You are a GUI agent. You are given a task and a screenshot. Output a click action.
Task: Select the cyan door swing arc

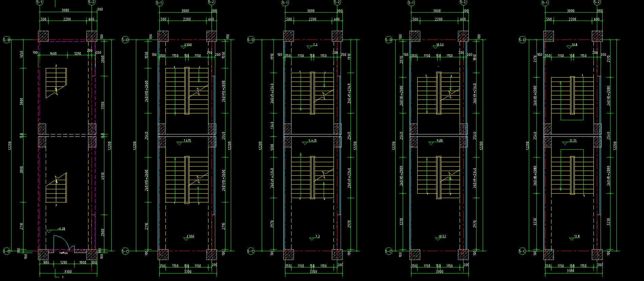pos(62,242)
